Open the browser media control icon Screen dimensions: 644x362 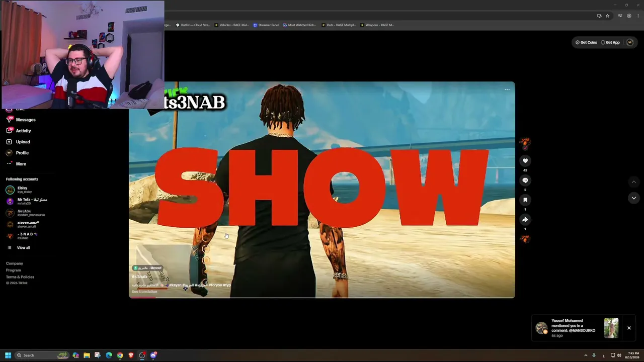click(x=620, y=16)
